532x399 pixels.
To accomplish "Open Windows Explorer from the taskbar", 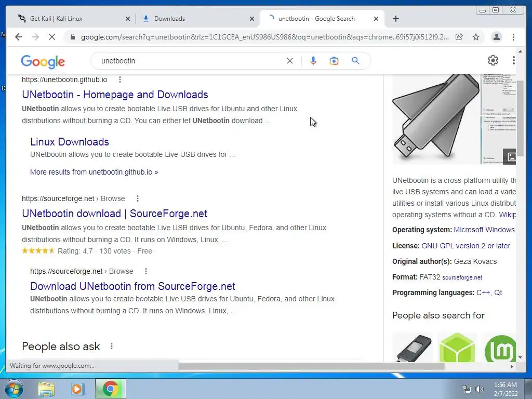I will tap(46, 389).
